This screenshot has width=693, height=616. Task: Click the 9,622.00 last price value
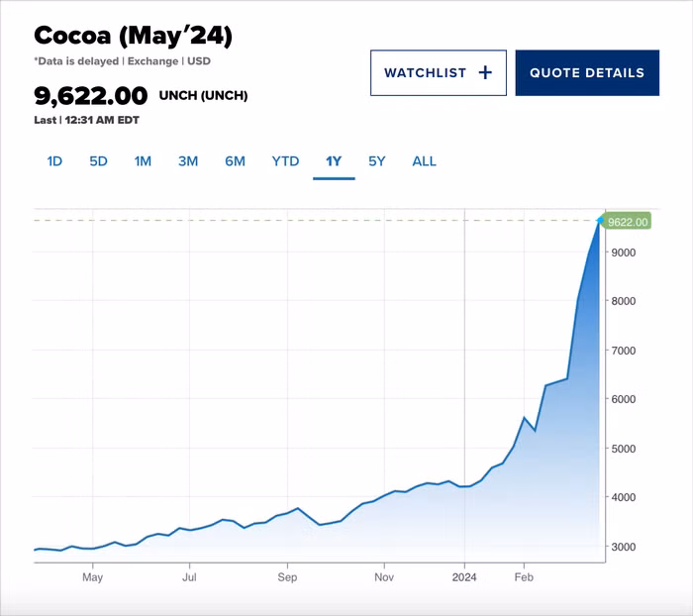click(x=90, y=96)
